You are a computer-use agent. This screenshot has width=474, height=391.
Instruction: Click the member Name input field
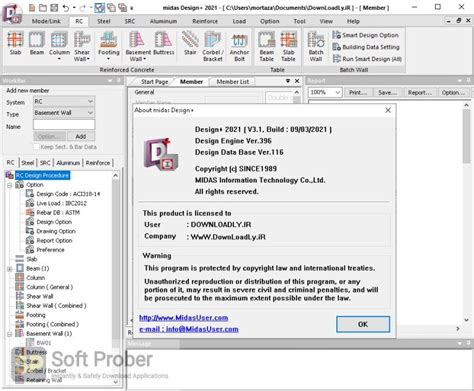(x=64, y=125)
